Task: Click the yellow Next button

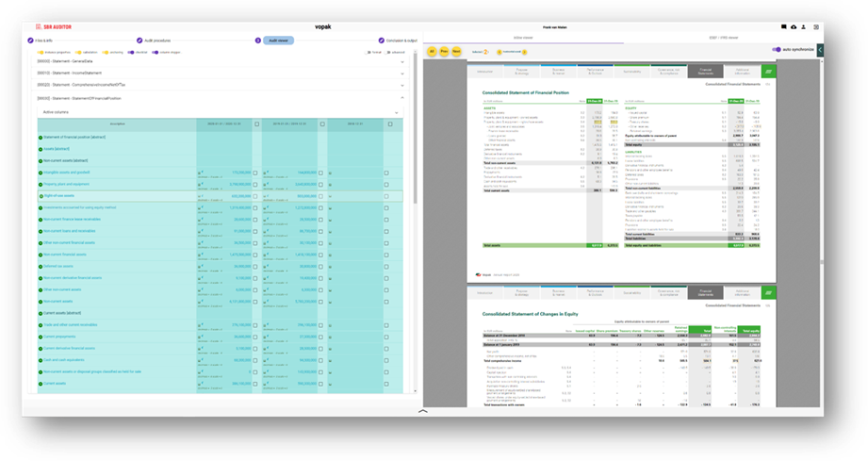Action: click(457, 51)
